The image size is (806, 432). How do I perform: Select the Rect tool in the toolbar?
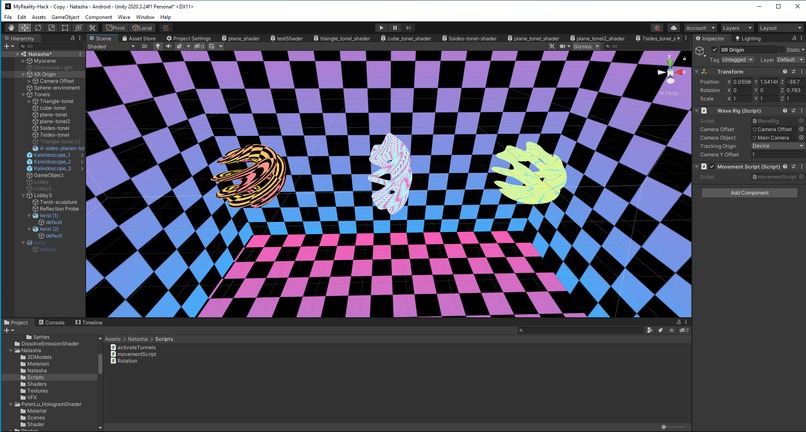click(65, 28)
